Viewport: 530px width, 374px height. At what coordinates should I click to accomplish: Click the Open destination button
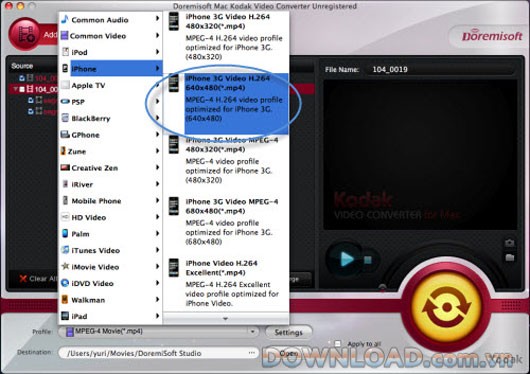[288, 353]
